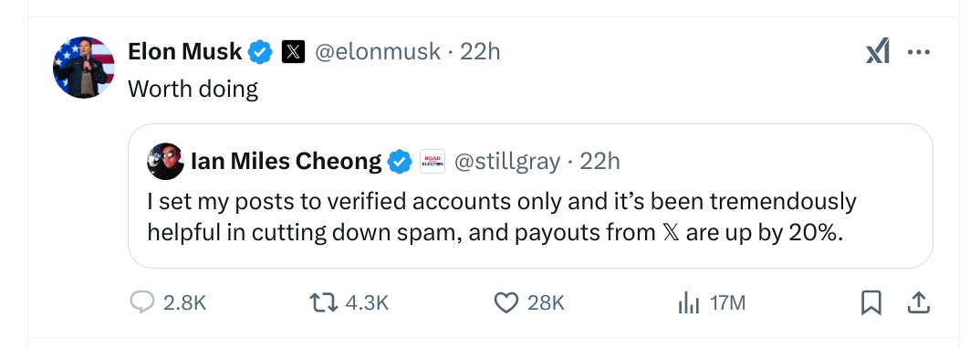Open Elon Musk display name link
Screen dimensions: 980x349
pyautogui.click(x=185, y=52)
